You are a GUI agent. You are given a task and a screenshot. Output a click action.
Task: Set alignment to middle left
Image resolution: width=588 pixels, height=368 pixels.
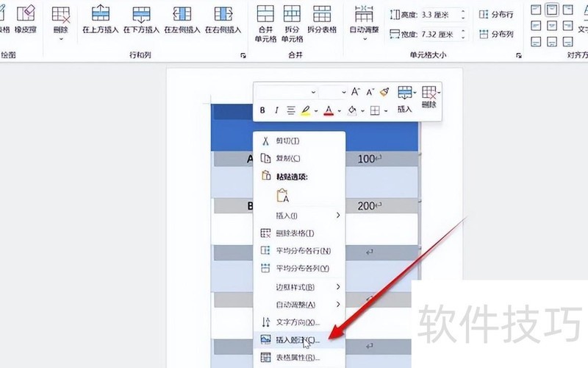click(536, 26)
